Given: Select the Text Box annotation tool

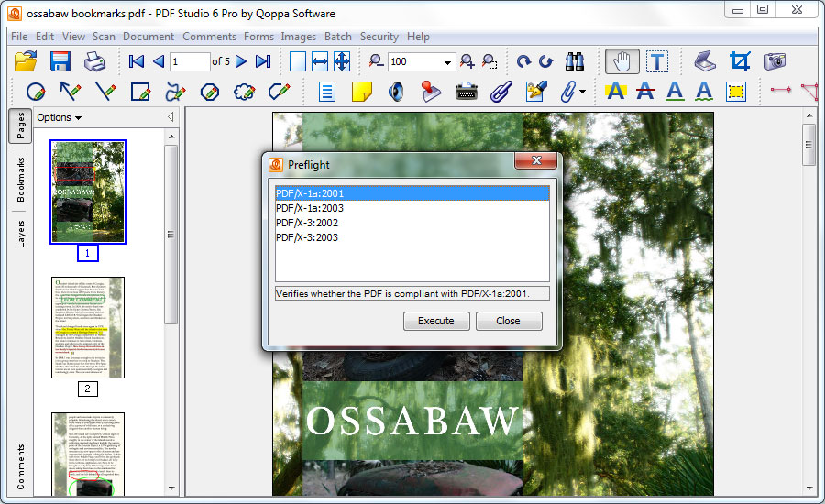Looking at the screenshot, I should point(326,92).
